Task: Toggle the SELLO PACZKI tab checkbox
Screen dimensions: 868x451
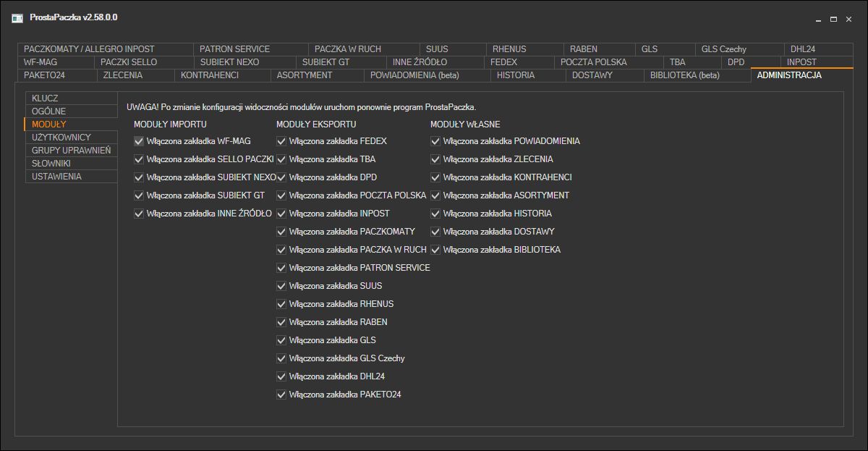Action: coord(139,159)
